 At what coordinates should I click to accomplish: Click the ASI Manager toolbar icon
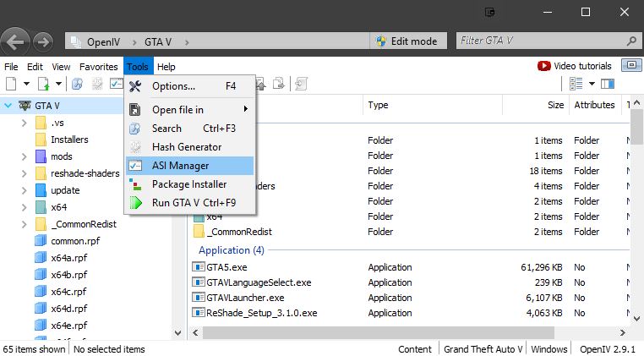pyautogui.click(x=117, y=84)
